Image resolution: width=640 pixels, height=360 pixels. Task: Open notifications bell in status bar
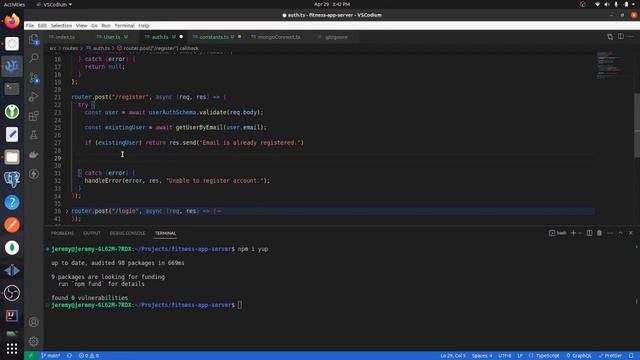[631, 356]
